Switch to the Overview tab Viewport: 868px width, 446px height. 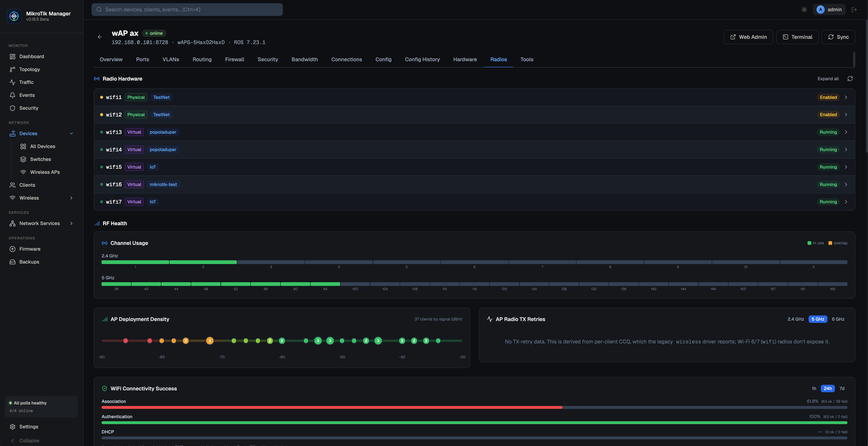coord(111,60)
